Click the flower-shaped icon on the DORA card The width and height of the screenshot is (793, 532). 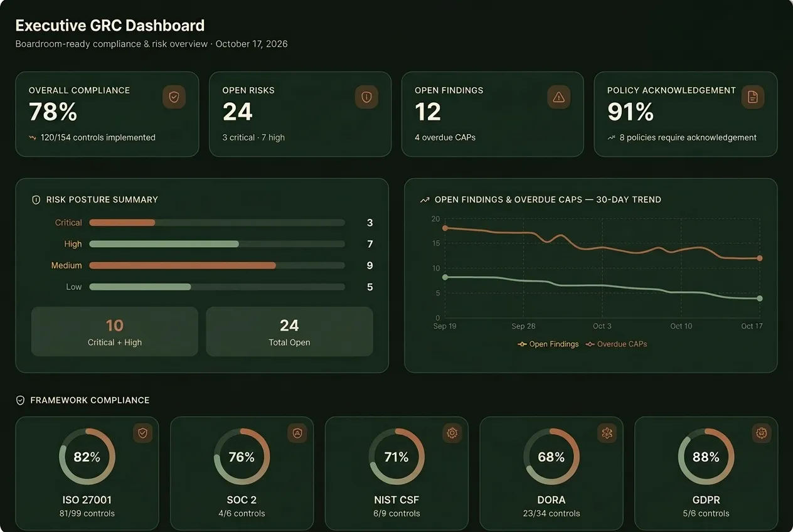[x=607, y=433]
